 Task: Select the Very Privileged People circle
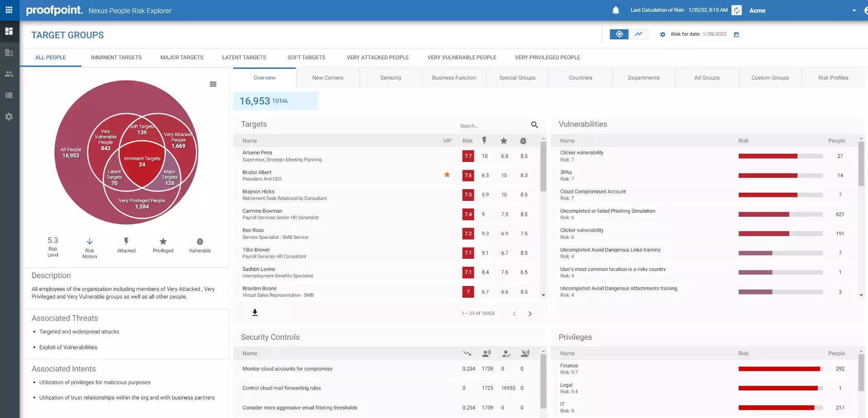click(x=142, y=204)
